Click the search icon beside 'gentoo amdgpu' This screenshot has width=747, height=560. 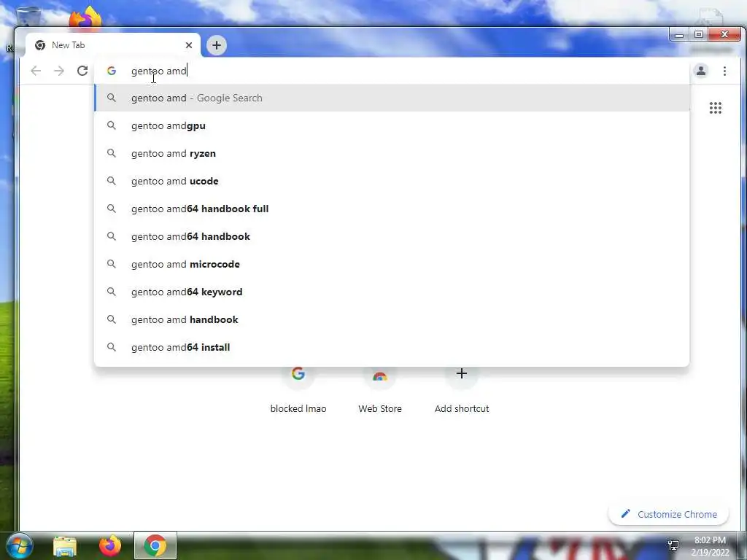pos(112,125)
